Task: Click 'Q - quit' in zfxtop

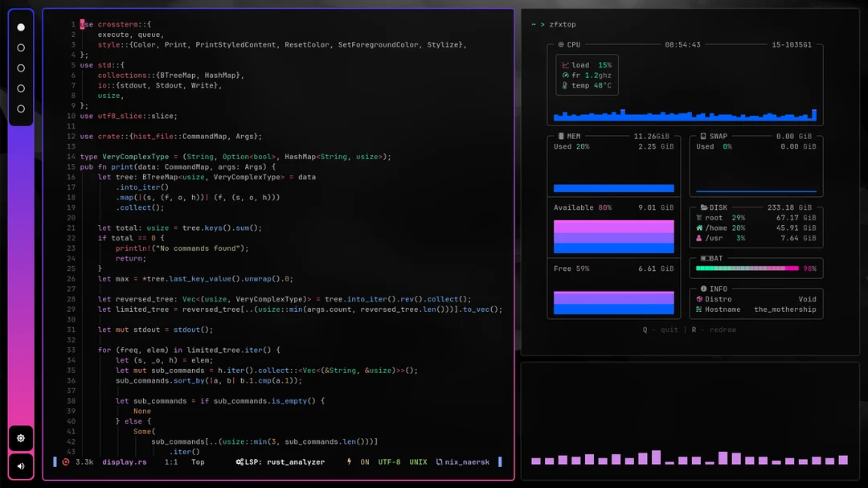Action: [x=660, y=330]
